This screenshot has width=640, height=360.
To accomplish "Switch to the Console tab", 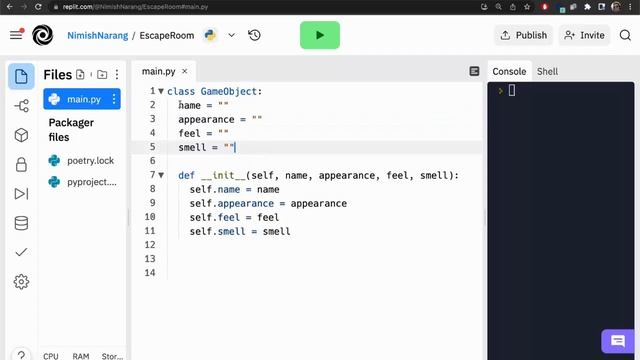I will click(x=509, y=71).
